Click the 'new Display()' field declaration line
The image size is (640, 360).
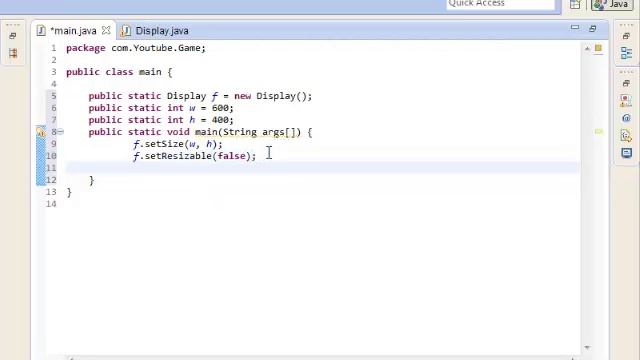click(200, 96)
